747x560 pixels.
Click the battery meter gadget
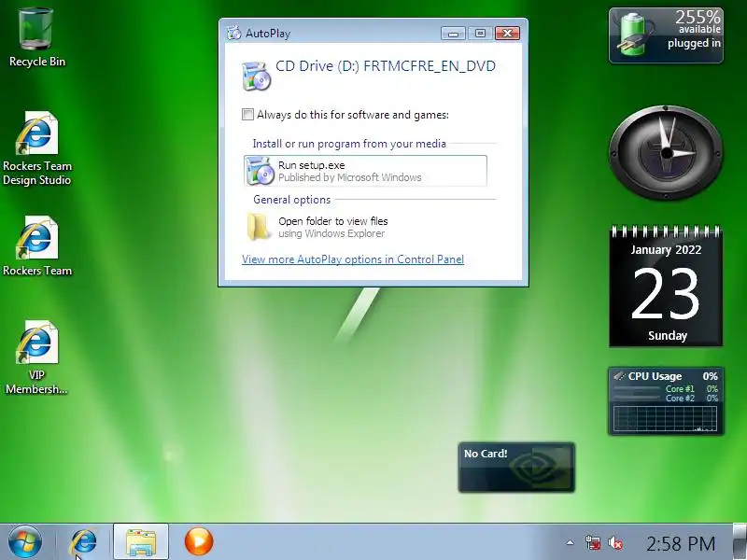pos(666,35)
